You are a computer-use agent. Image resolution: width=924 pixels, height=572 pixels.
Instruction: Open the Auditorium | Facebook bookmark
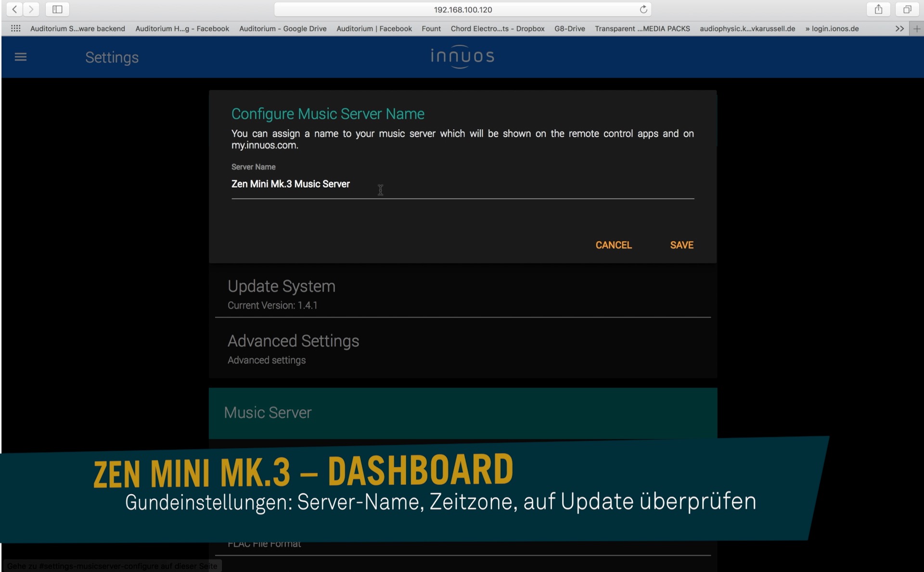coord(374,28)
